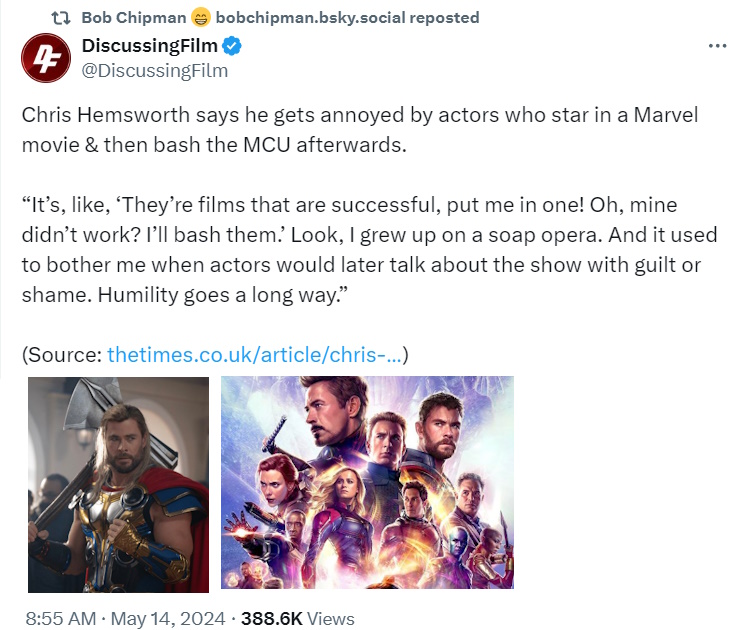Click the grinning emoji beside Bob Chipman
736x630 pixels.
[x=198, y=17]
